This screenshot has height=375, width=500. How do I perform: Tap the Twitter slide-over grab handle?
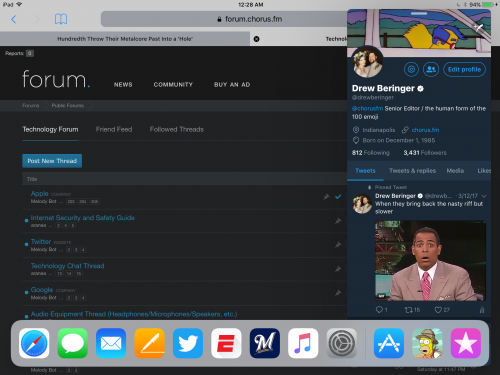419,14
